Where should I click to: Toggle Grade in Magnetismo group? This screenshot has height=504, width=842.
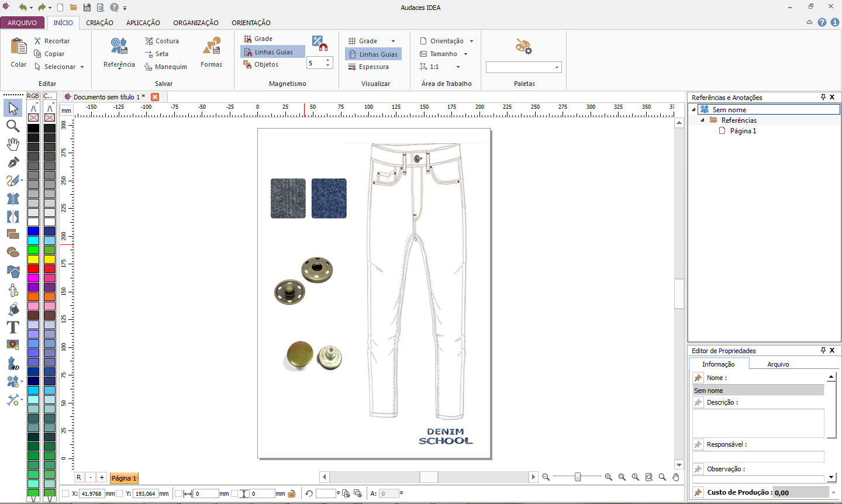[258, 39]
